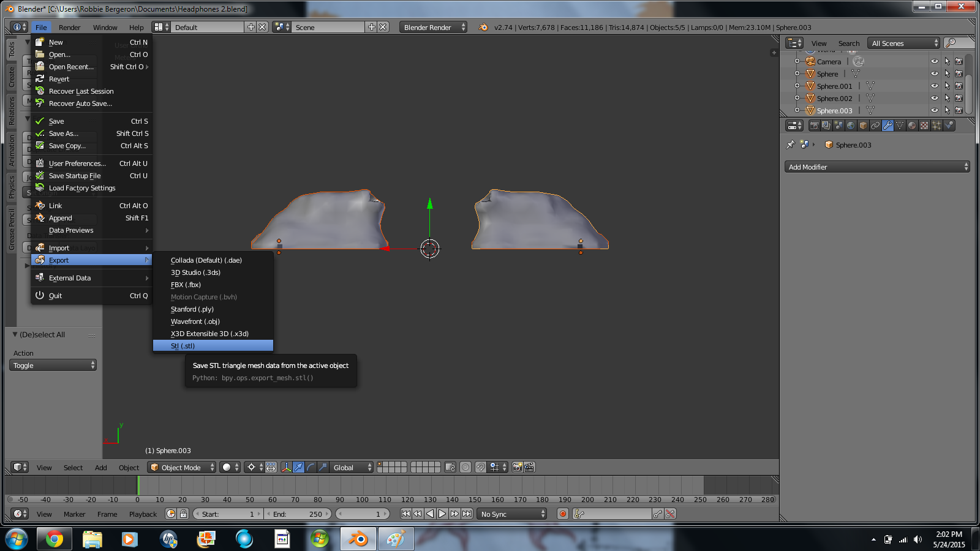The width and height of the screenshot is (980, 551).
Task: Open Constraints properties chain-link tab
Action: tap(875, 126)
